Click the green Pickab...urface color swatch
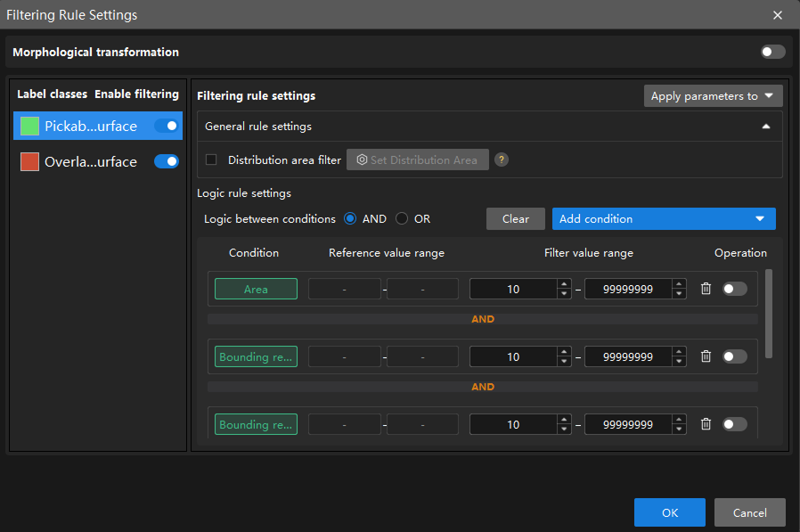 29,127
